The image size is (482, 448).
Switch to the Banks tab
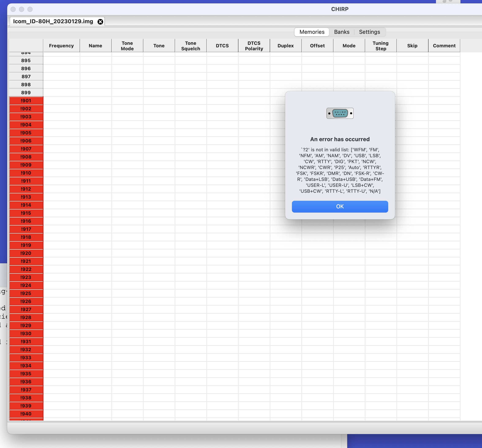click(342, 32)
